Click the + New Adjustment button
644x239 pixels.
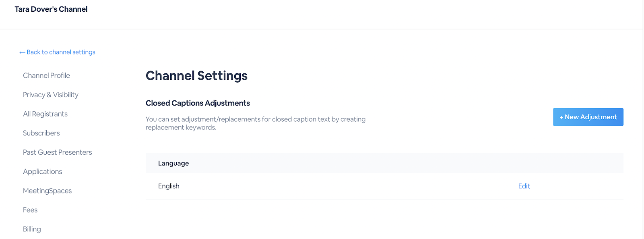click(x=588, y=117)
